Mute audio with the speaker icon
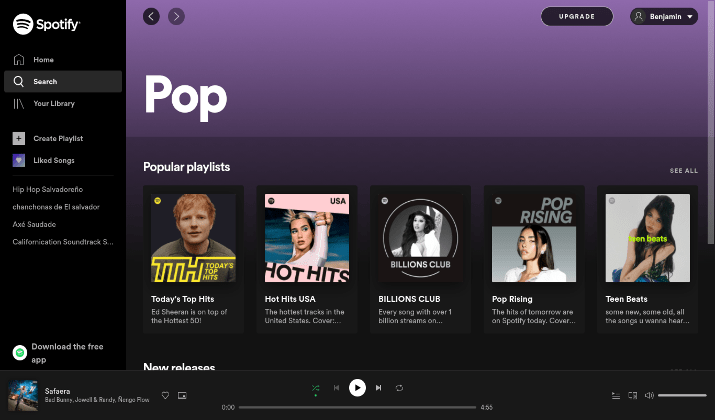715x420 pixels. [x=649, y=395]
